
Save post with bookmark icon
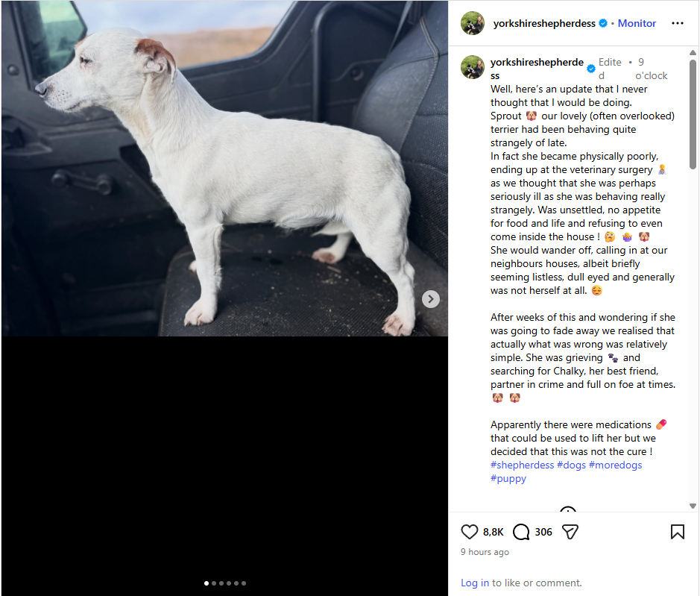coord(677,532)
